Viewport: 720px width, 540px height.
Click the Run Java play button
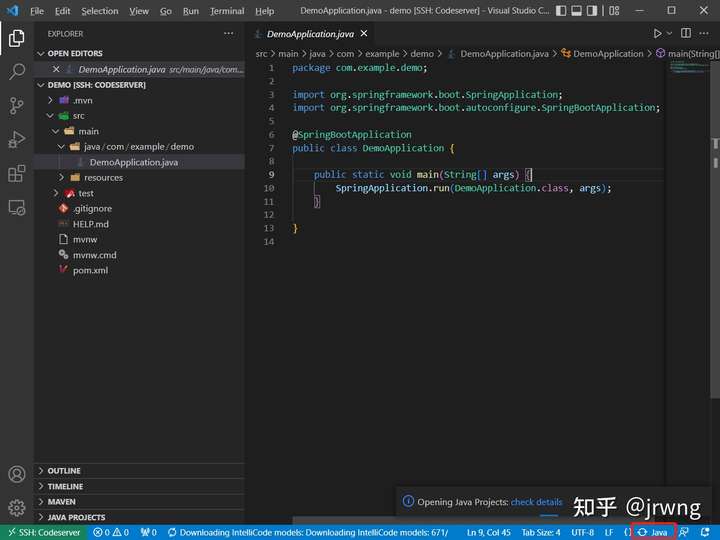tap(658, 34)
